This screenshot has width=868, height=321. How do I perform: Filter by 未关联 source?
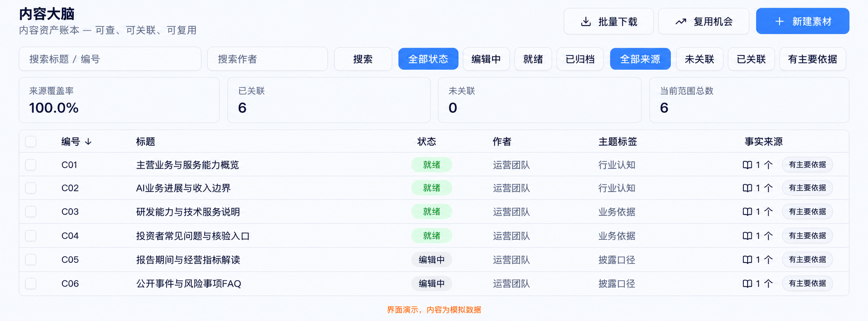[700, 59]
